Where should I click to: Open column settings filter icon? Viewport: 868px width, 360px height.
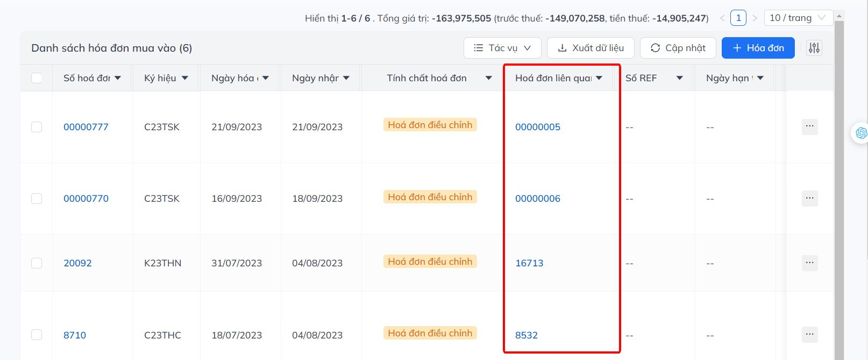coord(814,48)
